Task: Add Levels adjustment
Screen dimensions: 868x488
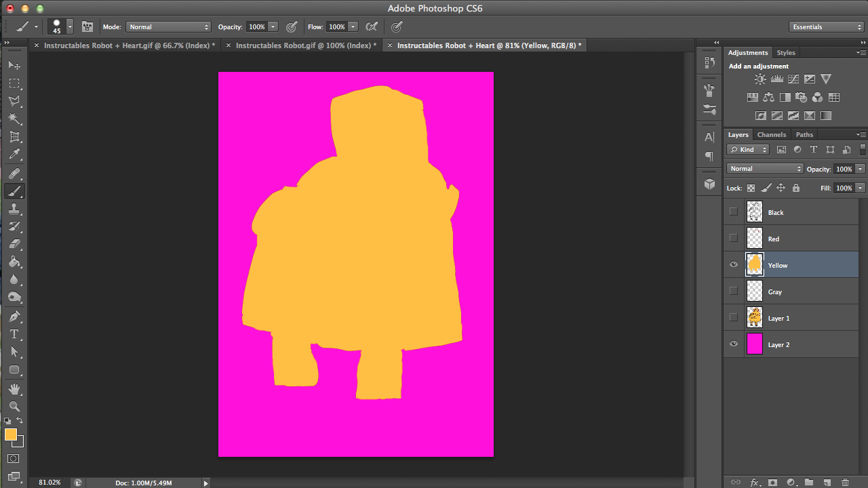Action: click(x=777, y=79)
